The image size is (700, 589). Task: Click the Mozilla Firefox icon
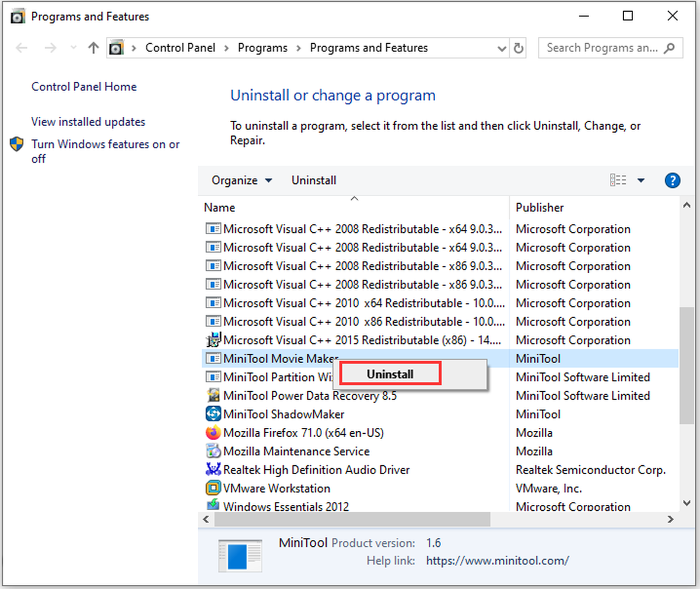pos(213,433)
